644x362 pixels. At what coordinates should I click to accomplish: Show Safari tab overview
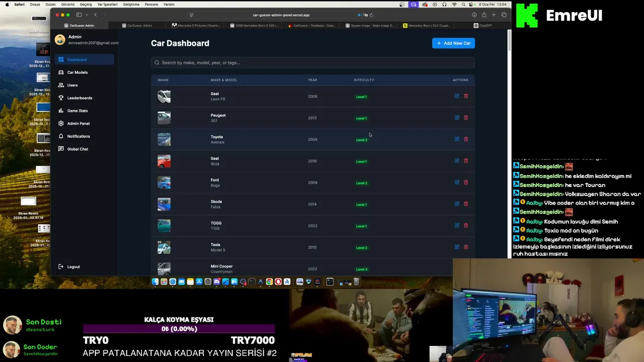click(x=504, y=15)
